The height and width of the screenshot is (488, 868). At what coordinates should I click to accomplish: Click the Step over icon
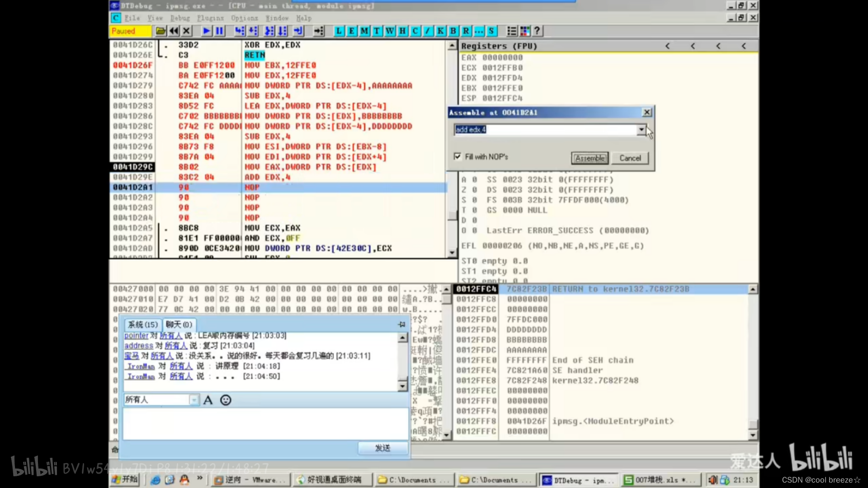pos(253,31)
